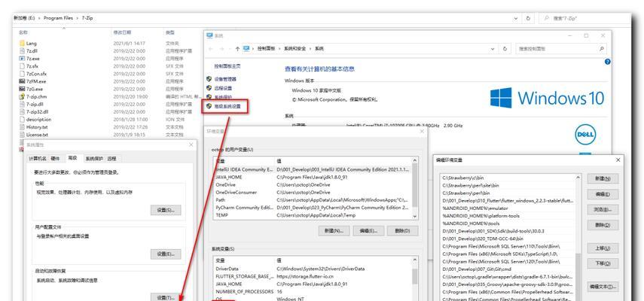
Task: Select Path row in user variables list
Action: (x=313, y=200)
